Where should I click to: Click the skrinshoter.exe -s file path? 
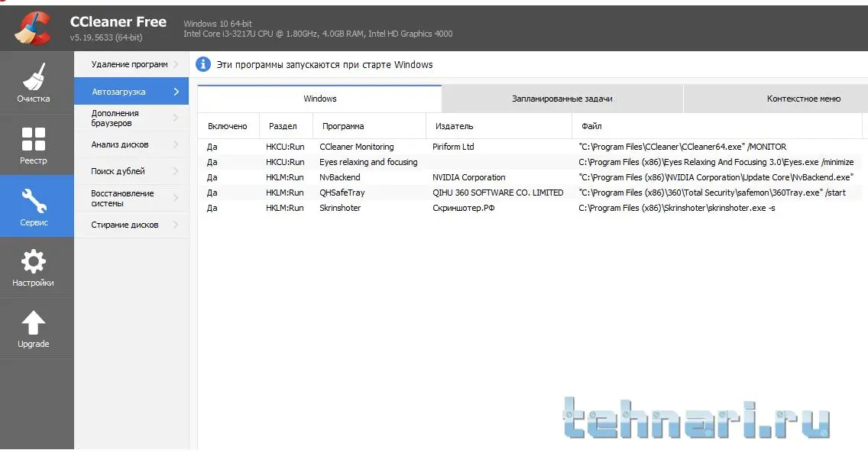pos(676,209)
